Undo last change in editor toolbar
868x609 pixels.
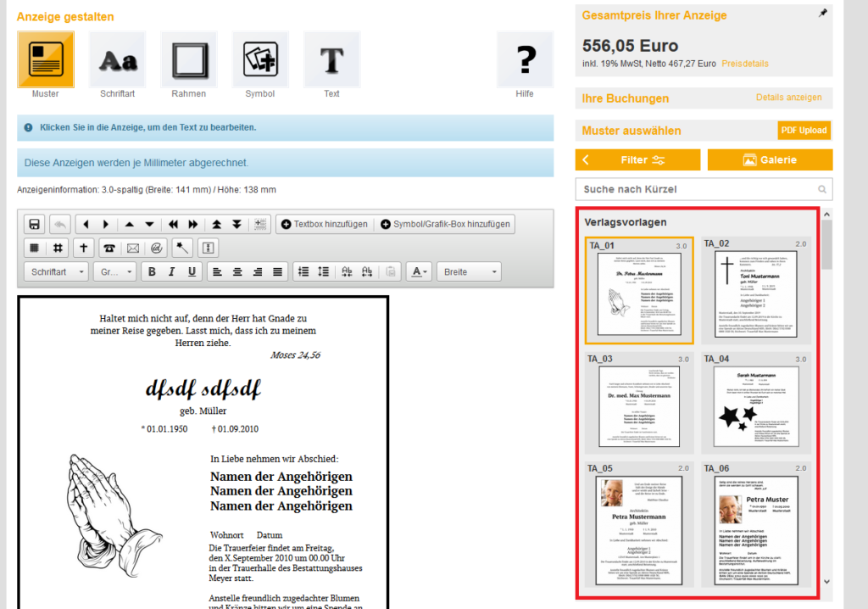pos(60,225)
